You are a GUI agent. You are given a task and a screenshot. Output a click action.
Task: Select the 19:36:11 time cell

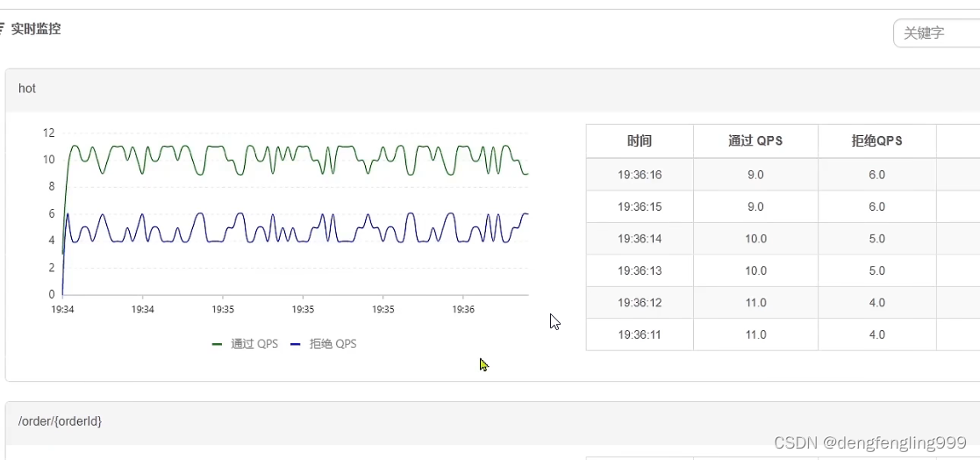640,334
